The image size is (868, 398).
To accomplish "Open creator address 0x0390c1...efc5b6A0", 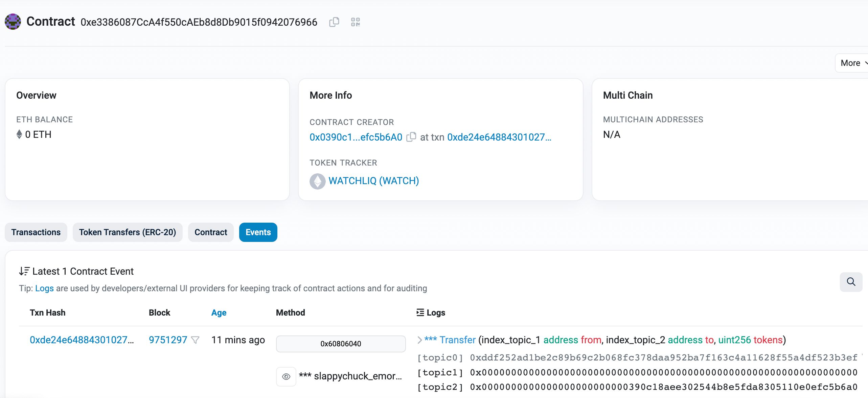I will (x=356, y=137).
